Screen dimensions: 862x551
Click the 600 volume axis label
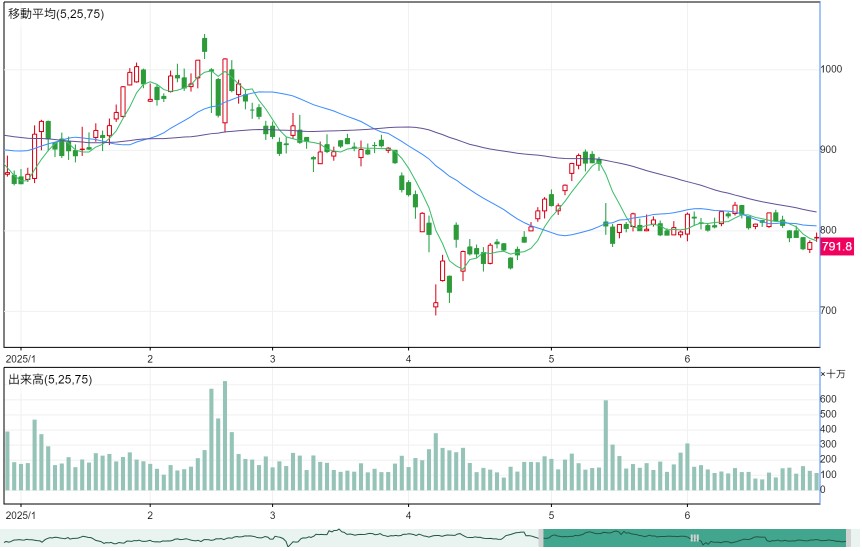[x=828, y=399]
